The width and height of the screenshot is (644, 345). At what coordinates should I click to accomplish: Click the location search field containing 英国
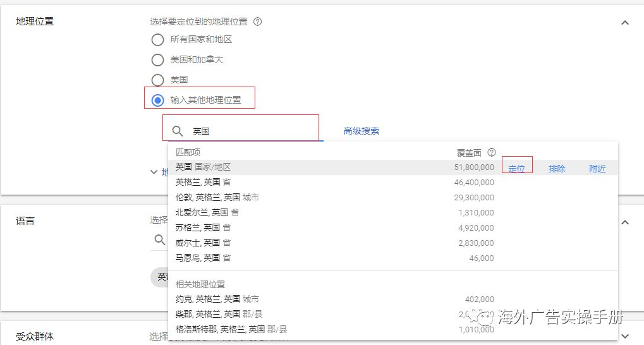(x=253, y=131)
